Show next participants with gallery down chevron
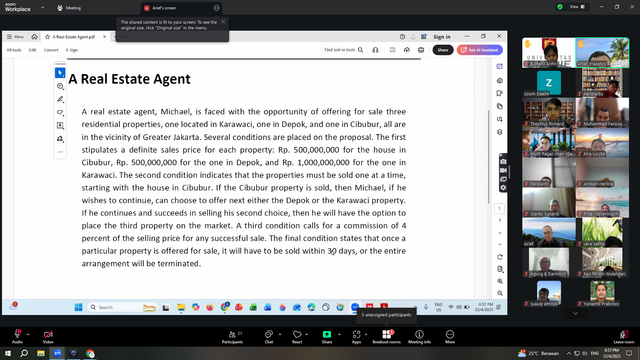Viewport: 640px width, 360px height. (x=576, y=313)
